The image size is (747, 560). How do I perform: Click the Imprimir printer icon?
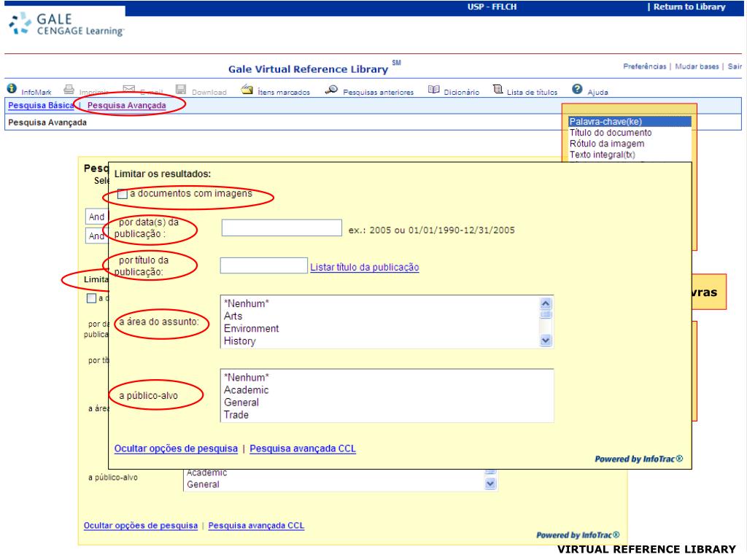(69, 89)
